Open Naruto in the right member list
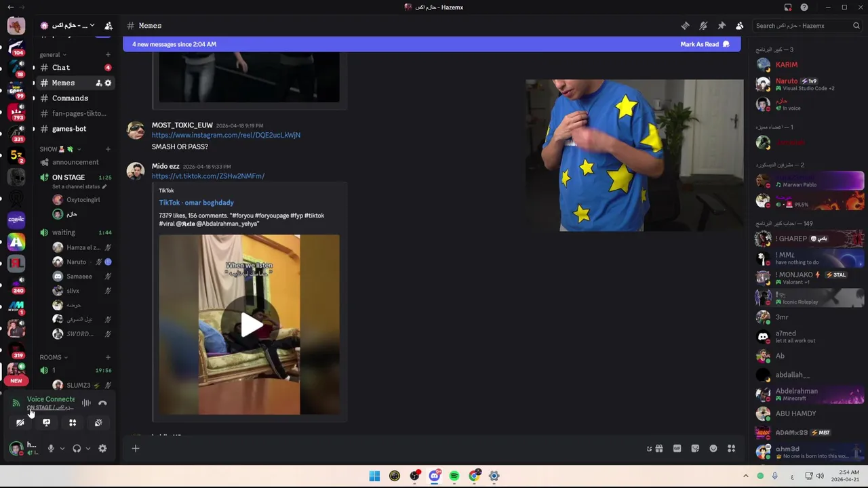Viewport: 868px width, 488px height. [809, 84]
